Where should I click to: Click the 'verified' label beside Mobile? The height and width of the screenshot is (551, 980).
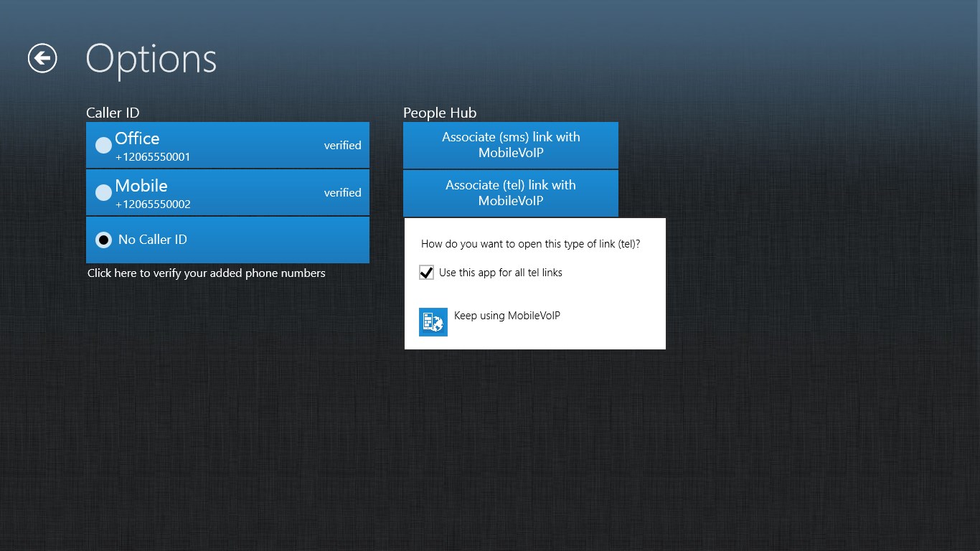pyautogui.click(x=342, y=192)
